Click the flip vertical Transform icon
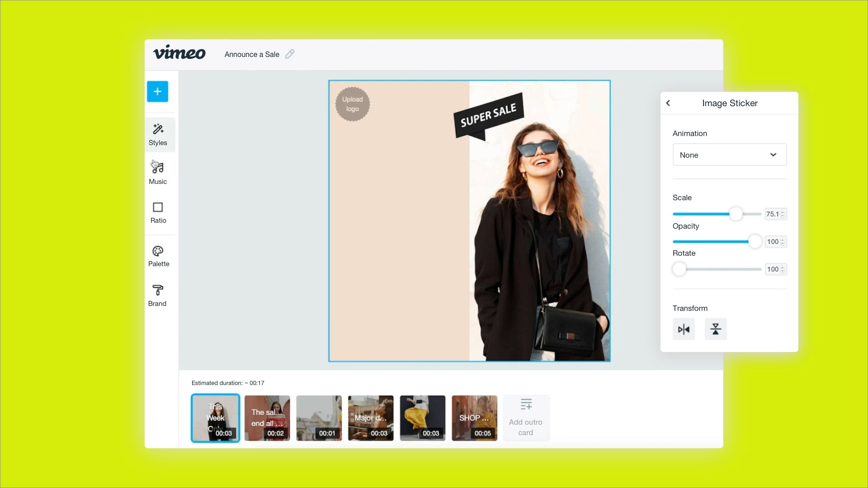Image resolution: width=868 pixels, height=488 pixels. pos(715,328)
